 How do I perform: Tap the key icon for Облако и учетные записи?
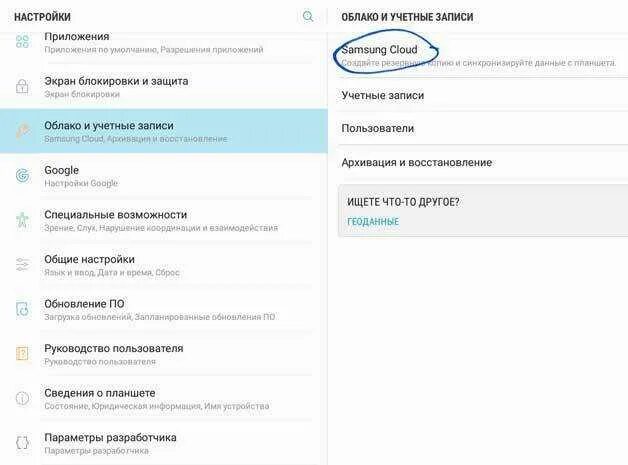(x=22, y=131)
